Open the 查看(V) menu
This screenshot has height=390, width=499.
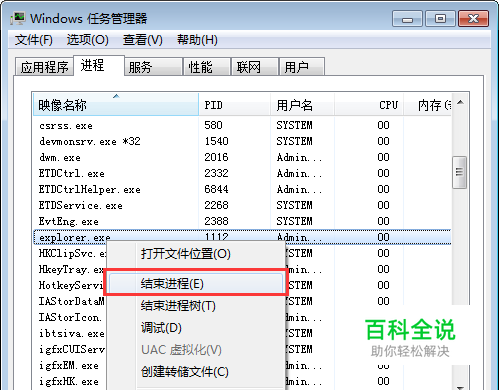tap(143, 40)
